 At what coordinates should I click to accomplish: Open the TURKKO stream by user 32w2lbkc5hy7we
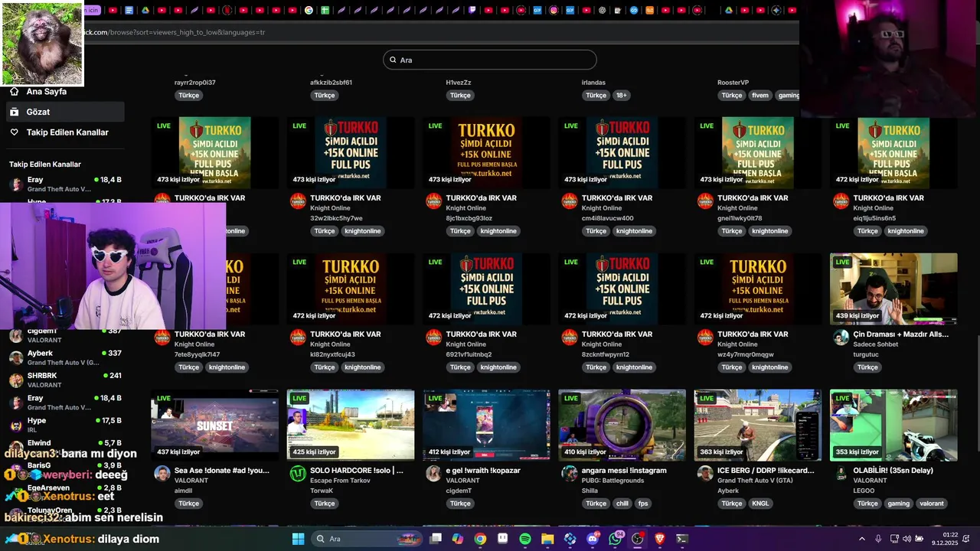tap(351, 152)
